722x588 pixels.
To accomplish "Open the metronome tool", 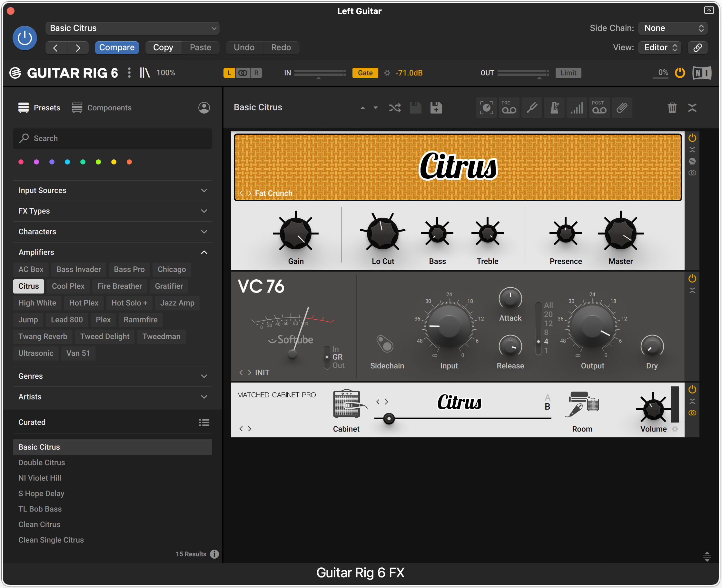I will tap(554, 108).
